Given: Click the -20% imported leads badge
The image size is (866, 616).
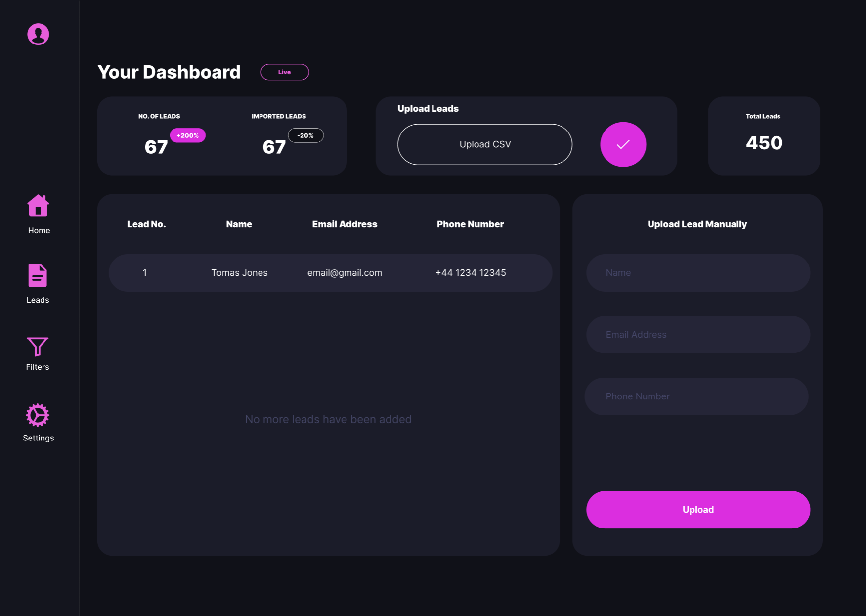Looking at the screenshot, I should tap(305, 135).
